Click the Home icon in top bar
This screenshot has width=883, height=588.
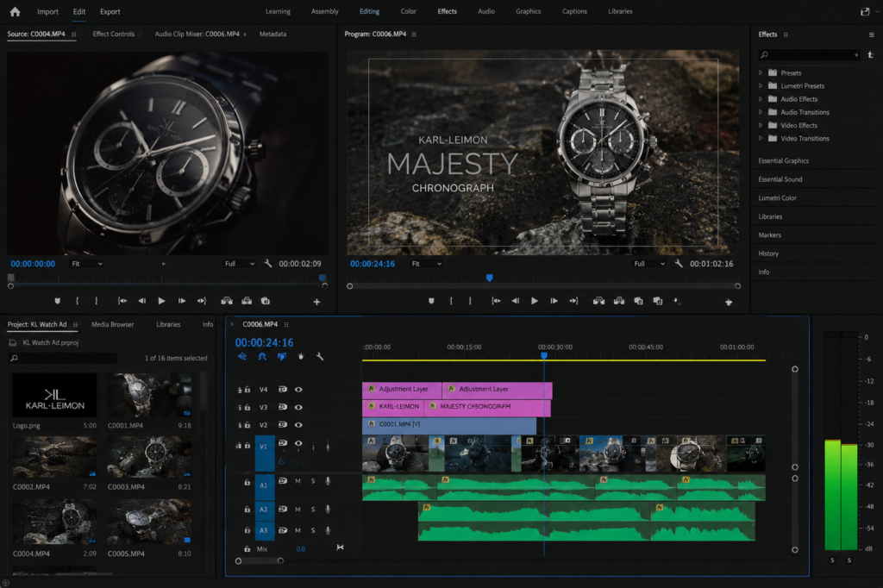coord(16,11)
